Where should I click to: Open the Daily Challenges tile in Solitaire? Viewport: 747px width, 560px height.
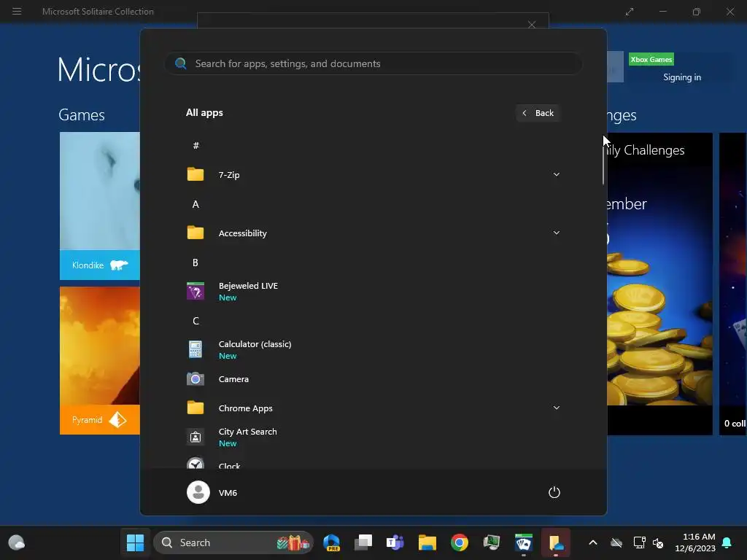click(659, 284)
